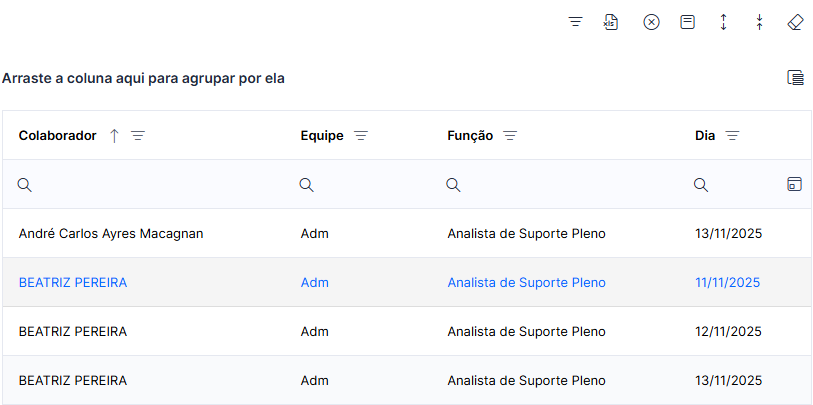Image resolution: width=813 pixels, height=405 pixels.
Task: Open the calendar picker in Dia filter
Action: click(x=794, y=184)
